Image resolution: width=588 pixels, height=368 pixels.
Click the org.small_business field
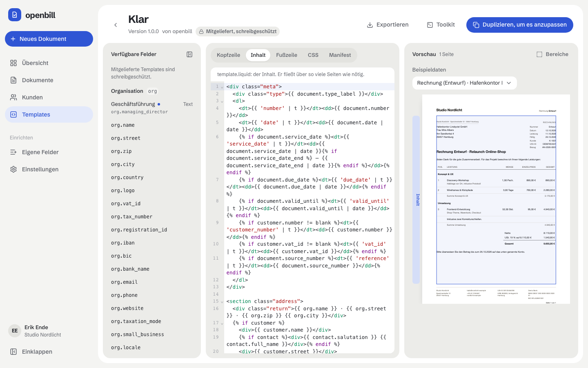(138, 334)
